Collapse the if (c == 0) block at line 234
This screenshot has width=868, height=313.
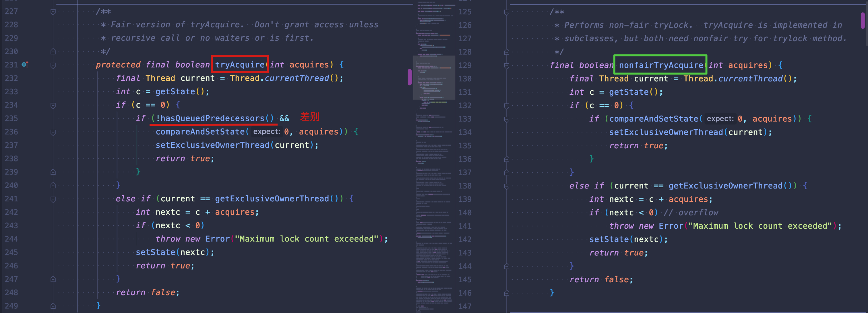pos(53,106)
